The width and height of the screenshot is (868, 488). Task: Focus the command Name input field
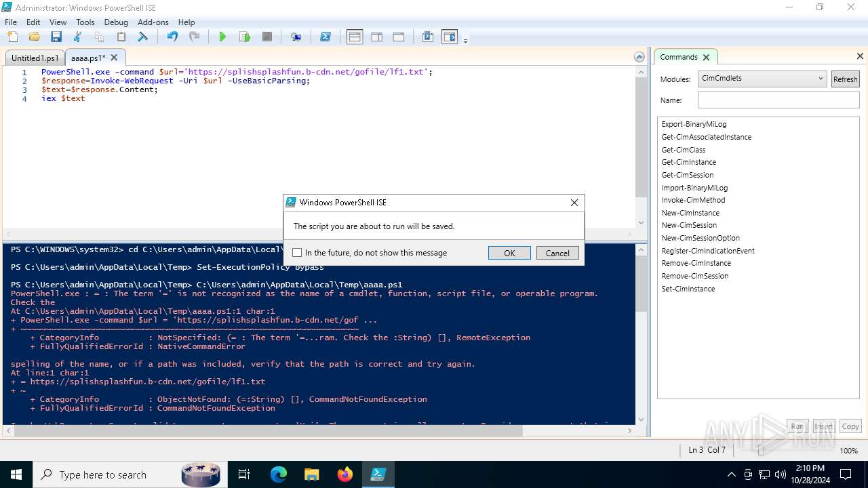(778, 100)
